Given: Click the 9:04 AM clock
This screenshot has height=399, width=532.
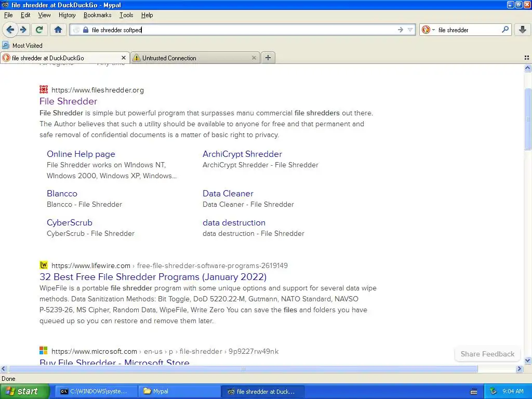Looking at the screenshot, I should 513,391.
